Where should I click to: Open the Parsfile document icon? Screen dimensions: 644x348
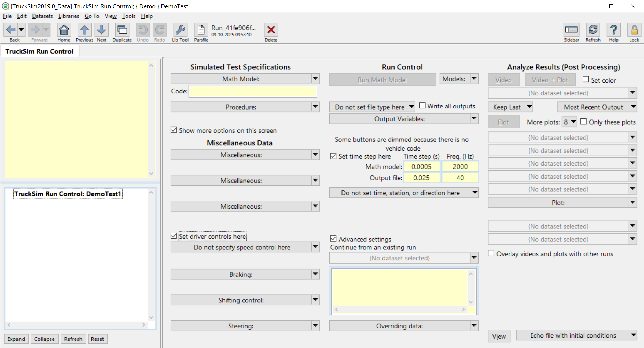[201, 30]
